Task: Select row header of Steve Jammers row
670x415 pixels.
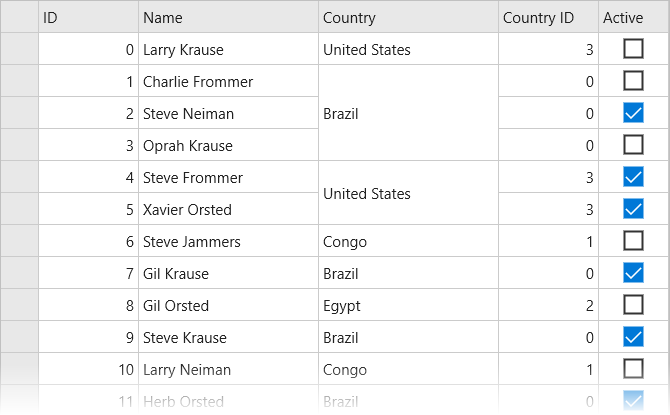Action: tap(19, 241)
